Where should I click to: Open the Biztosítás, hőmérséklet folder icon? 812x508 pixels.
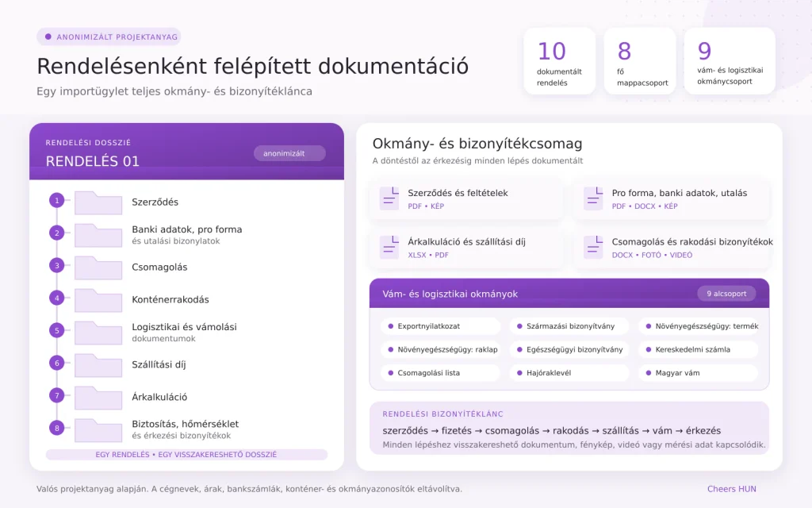tap(98, 430)
